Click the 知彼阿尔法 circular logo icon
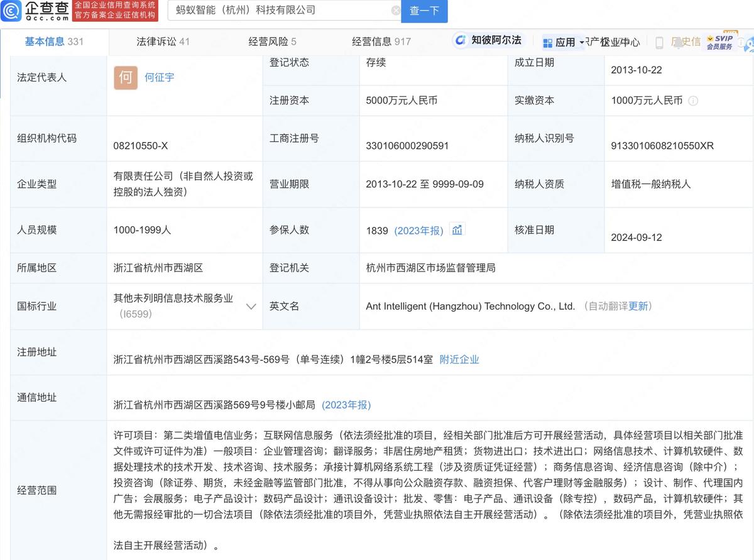754x560 pixels. (462, 40)
